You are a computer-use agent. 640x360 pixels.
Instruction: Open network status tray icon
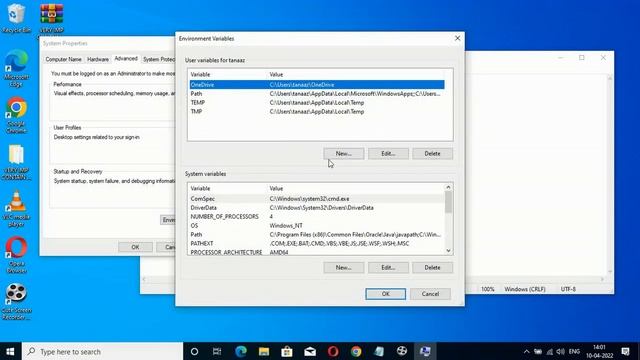tap(550, 351)
